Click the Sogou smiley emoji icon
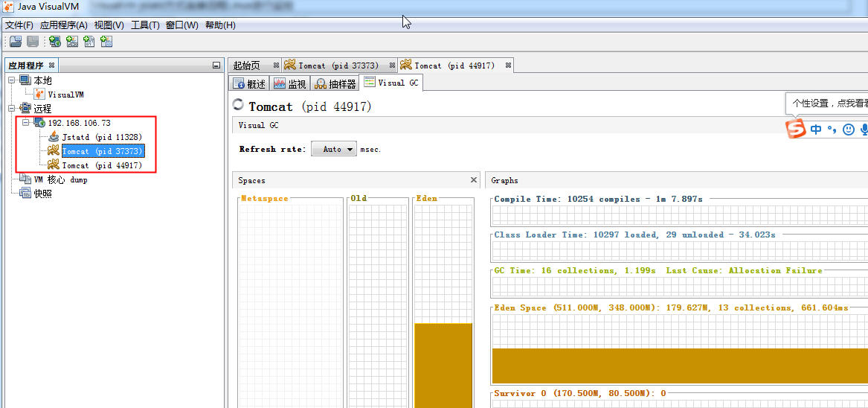This screenshot has height=408, width=868. (x=848, y=129)
